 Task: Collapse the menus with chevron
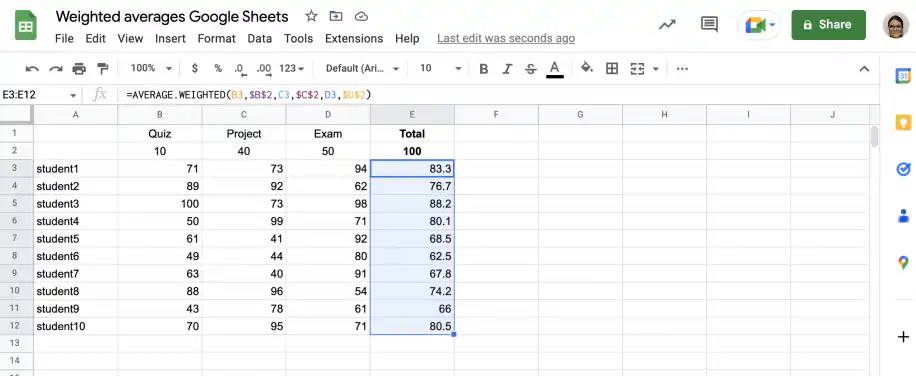pos(864,69)
